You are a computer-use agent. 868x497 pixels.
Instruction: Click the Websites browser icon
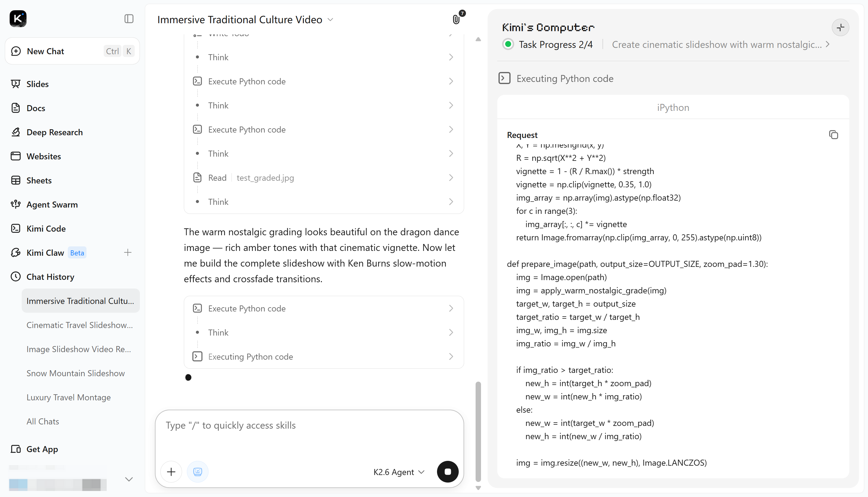pos(16,156)
